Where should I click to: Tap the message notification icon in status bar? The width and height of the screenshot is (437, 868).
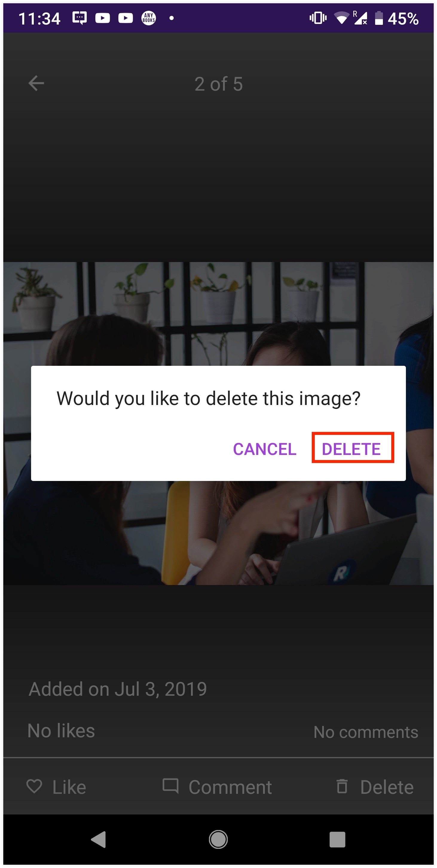coord(80,18)
